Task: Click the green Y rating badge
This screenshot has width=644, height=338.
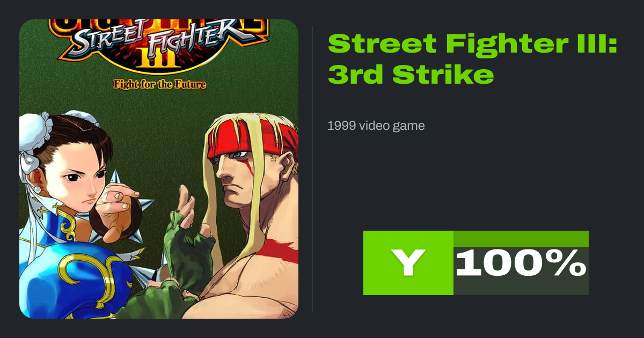Action: (408, 263)
